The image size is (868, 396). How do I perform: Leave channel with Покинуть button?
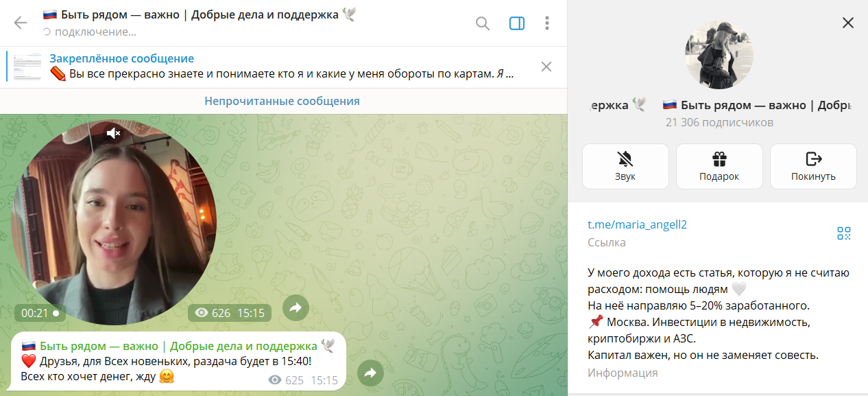813,166
